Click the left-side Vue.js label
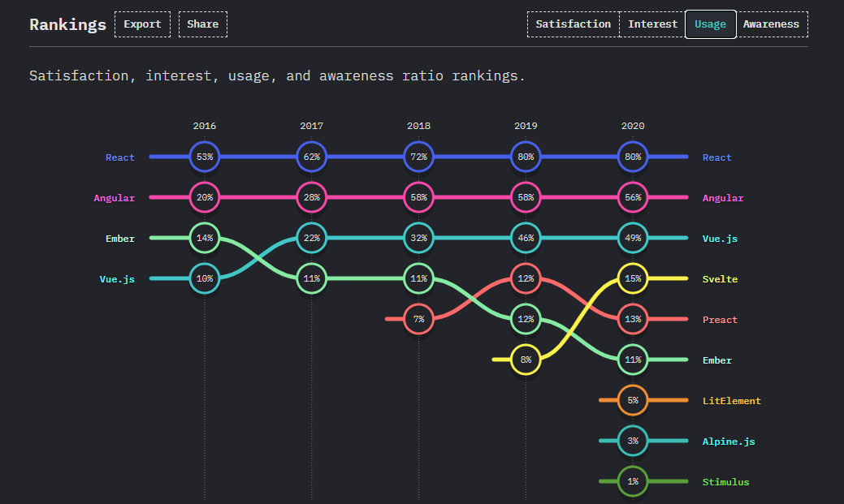Viewport: 844px width, 504px height. (x=117, y=279)
